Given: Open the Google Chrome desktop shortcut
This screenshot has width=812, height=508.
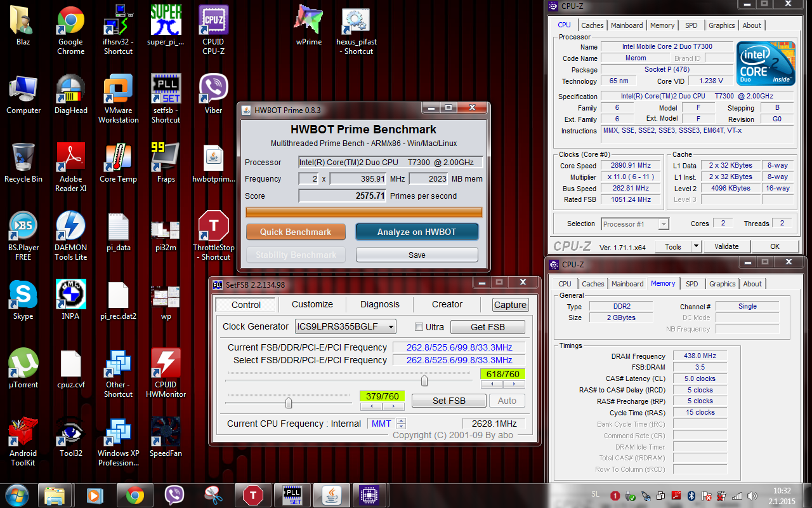Looking at the screenshot, I should (70, 30).
